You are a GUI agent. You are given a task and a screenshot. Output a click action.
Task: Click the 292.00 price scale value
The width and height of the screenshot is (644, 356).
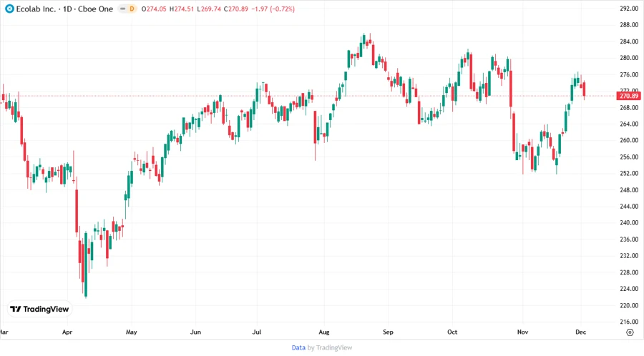tap(629, 8)
